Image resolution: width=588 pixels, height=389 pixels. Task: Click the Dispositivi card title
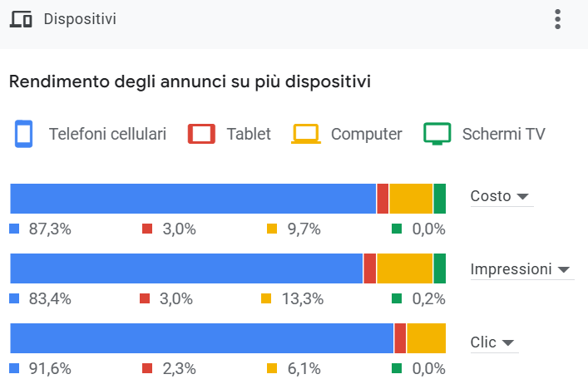(80, 19)
